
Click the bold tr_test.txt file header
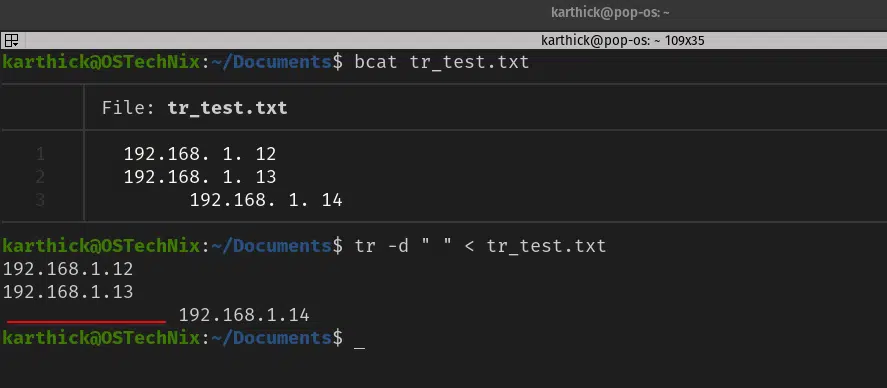tap(227, 107)
